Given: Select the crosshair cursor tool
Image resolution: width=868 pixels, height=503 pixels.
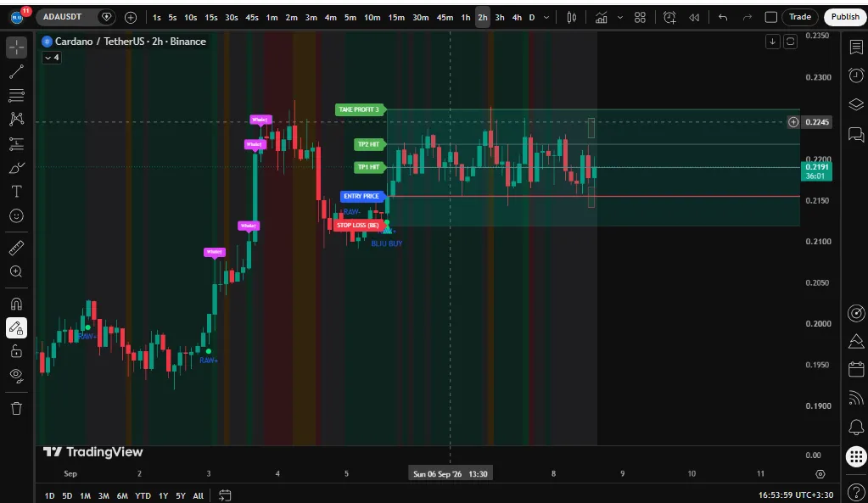Looking at the screenshot, I should click(17, 47).
